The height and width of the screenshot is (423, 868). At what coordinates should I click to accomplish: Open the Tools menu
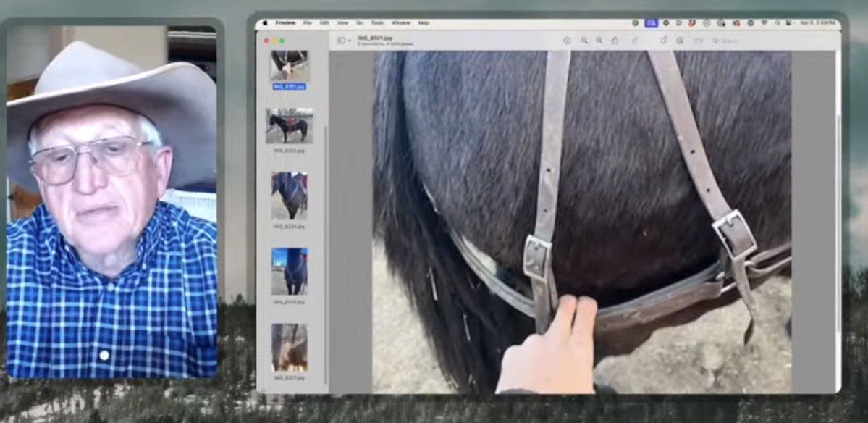coord(377,22)
